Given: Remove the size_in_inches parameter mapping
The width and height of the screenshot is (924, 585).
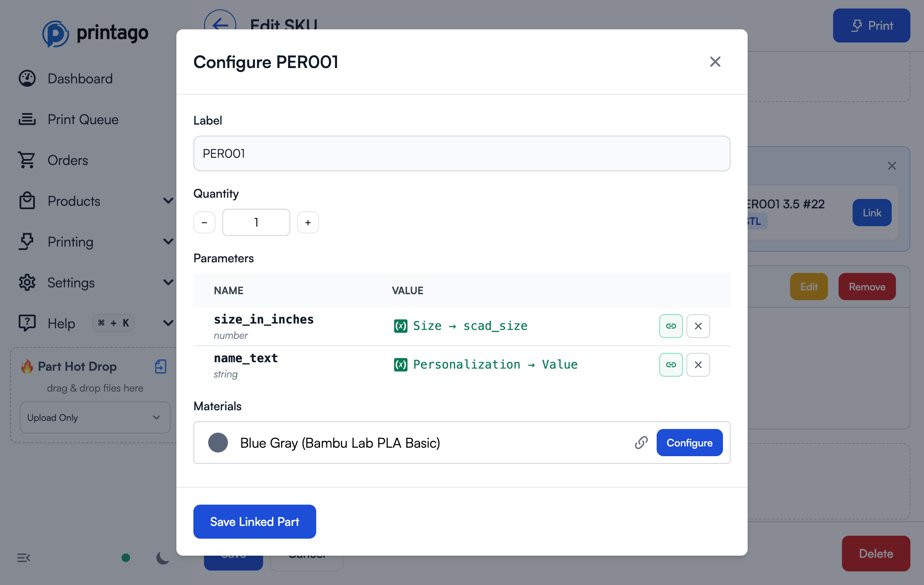Looking at the screenshot, I should [x=698, y=326].
